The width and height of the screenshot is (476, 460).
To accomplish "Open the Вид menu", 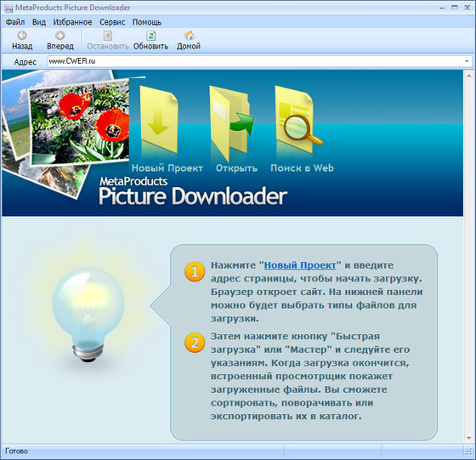I will (x=39, y=22).
